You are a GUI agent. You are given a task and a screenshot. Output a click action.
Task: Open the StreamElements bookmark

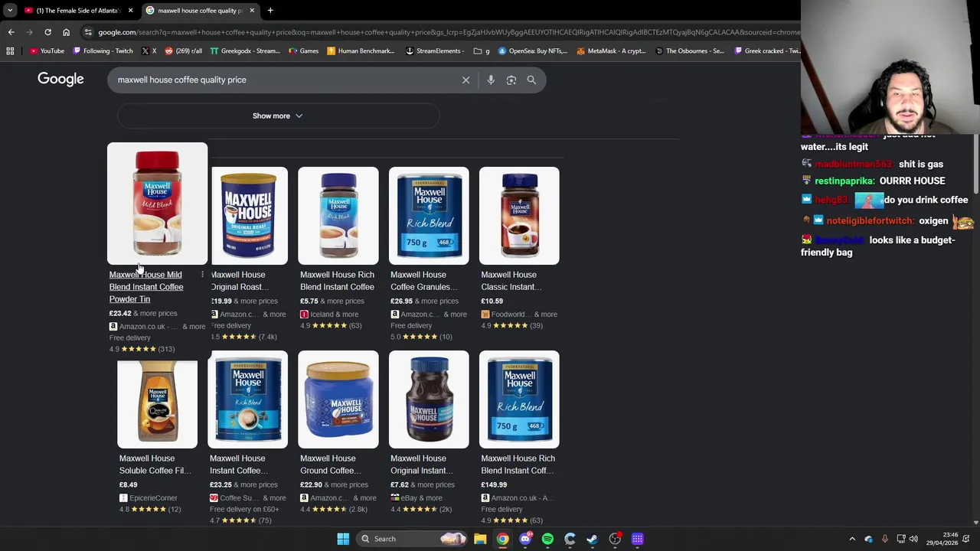coord(435,51)
